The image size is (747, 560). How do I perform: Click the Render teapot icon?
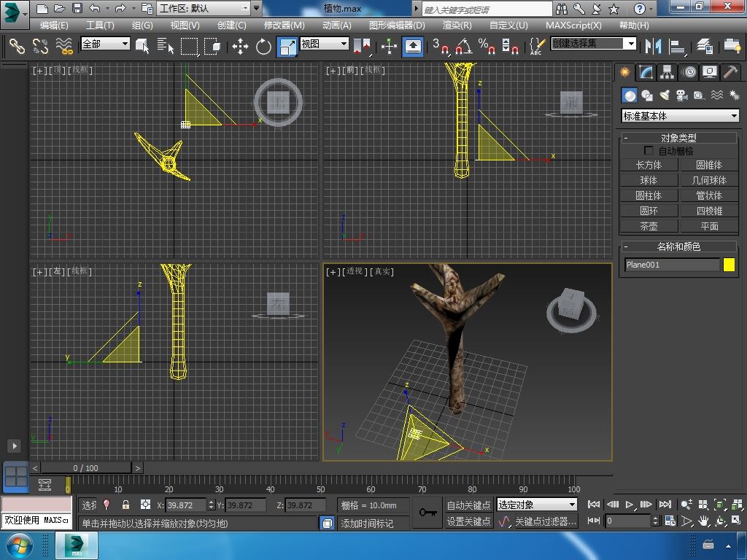coord(732,46)
